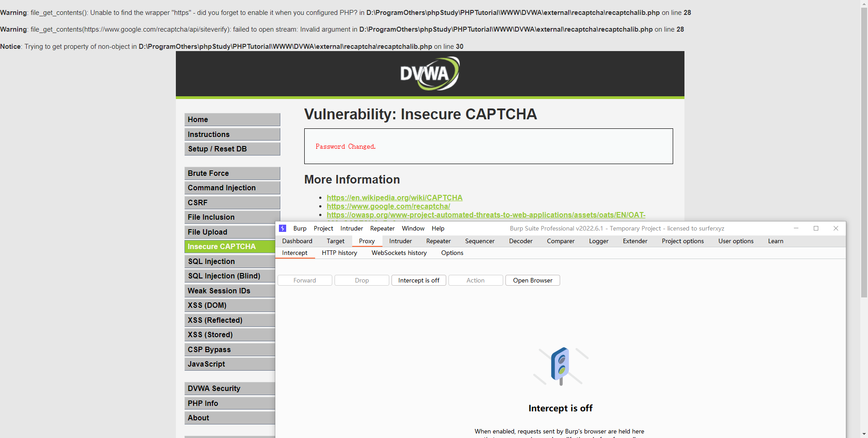The height and width of the screenshot is (438, 868).
Task: Open the Command Injection page
Action: (x=232, y=188)
